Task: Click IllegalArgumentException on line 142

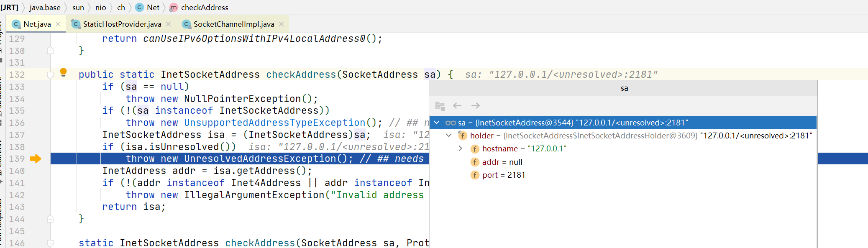Action: click(x=254, y=195)
